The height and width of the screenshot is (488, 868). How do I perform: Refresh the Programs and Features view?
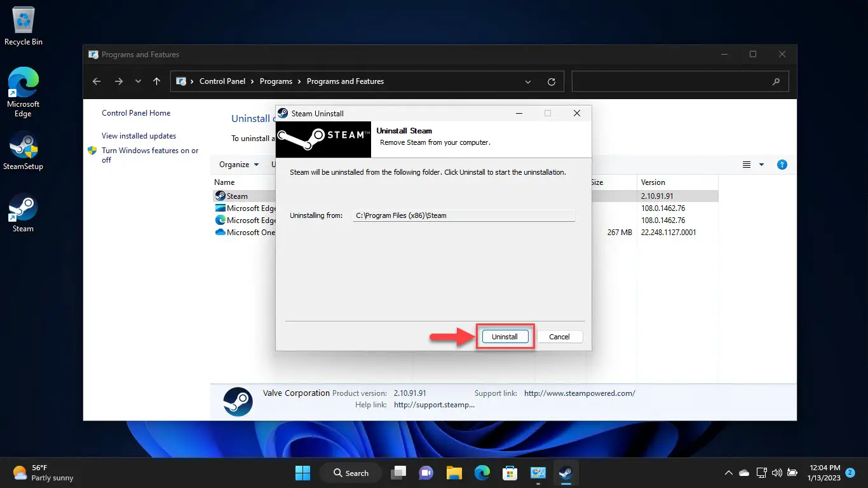552,82
